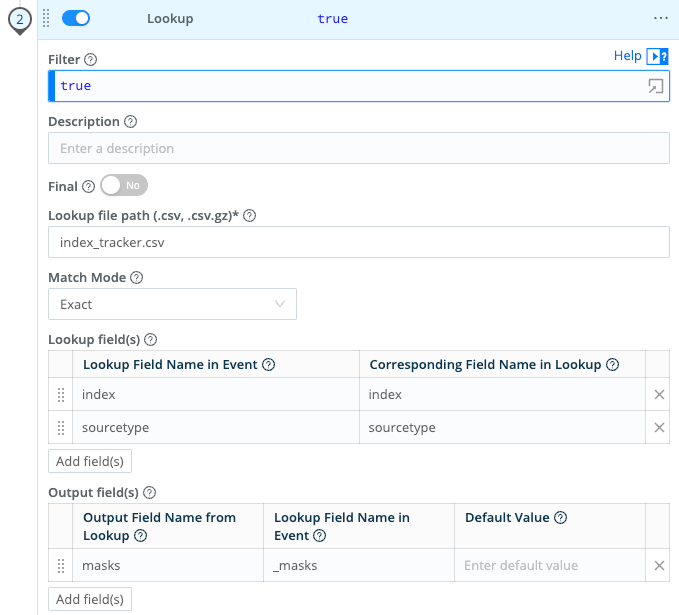
Task: Click the Lookup file path help icon
Action: (249, 215)
